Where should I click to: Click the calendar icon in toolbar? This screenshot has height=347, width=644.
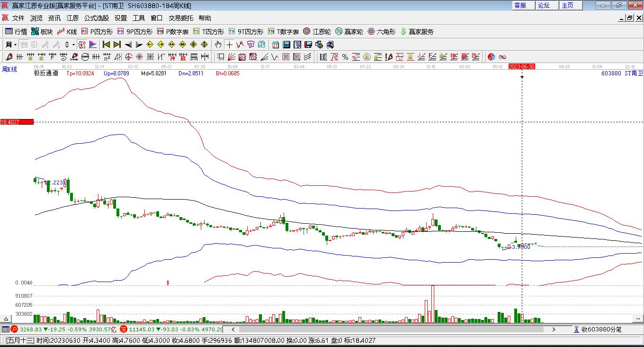coord(276,45)
